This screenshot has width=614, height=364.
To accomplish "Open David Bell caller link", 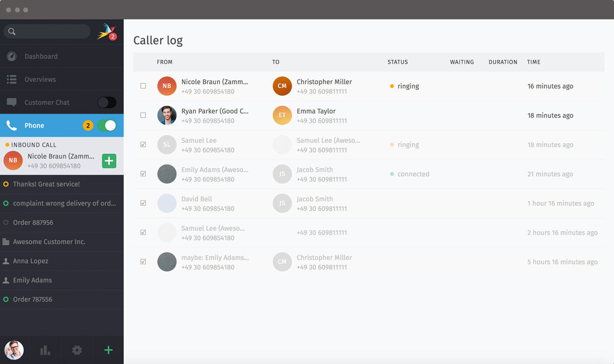I will pyautogui.click(x=196, y=199).
